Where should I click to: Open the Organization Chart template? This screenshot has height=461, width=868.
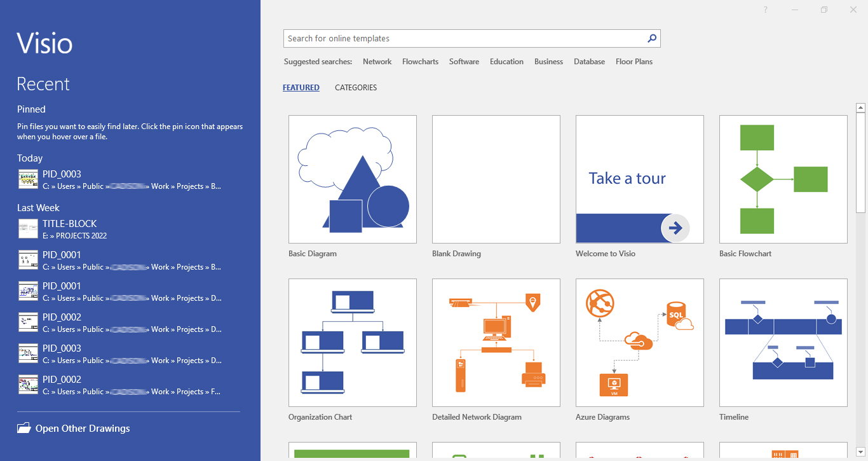click(x=352, y=342)
